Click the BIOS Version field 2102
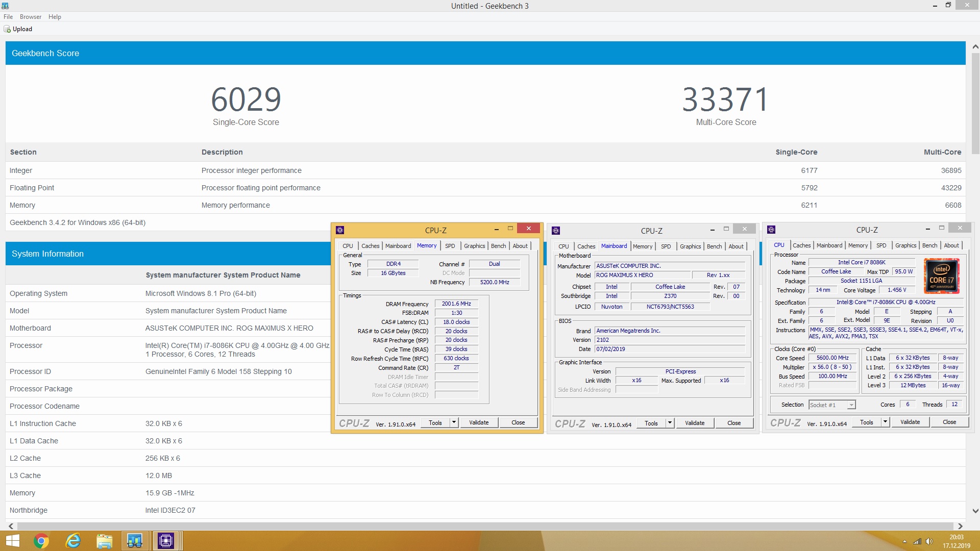 pyautogui.click(x=670, y=340)
